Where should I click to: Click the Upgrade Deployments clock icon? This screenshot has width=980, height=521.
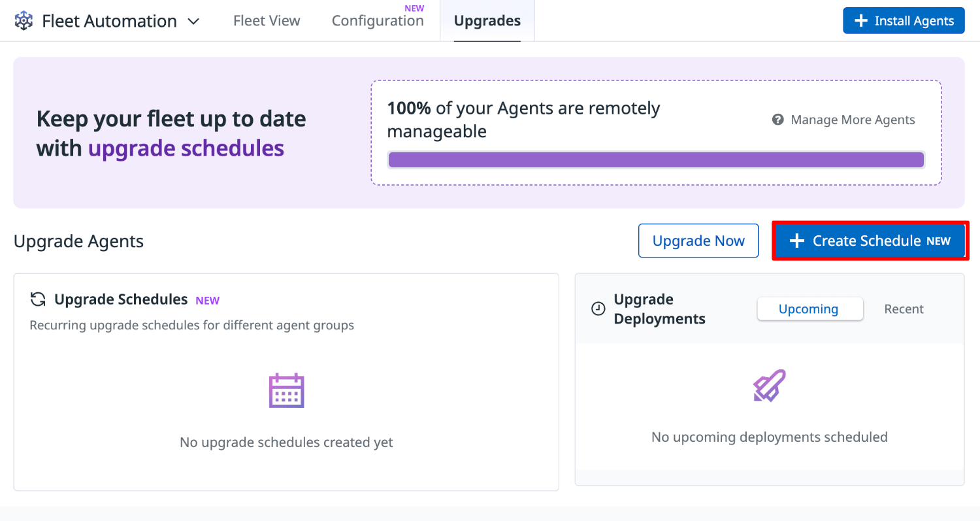click(598, 309)
